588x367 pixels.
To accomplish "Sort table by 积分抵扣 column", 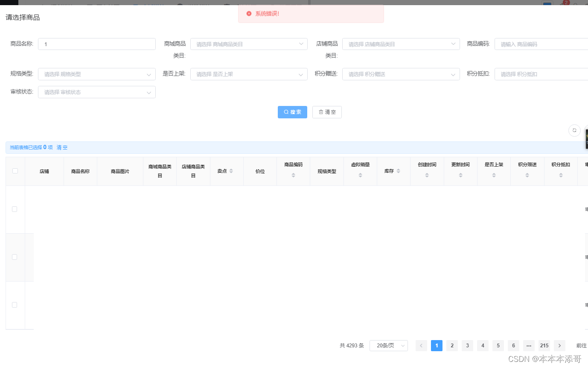I will pyautogui.click(x=561, y=175).
